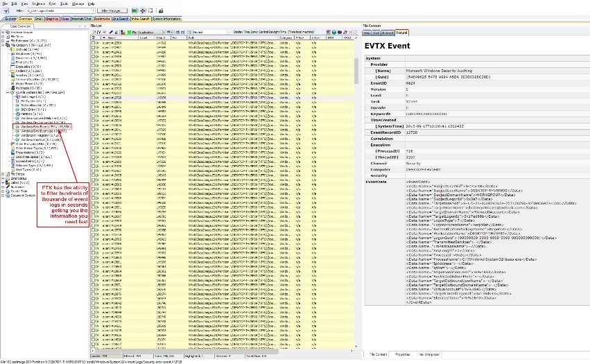Click the Email Status icon in tree

[8, 178]
